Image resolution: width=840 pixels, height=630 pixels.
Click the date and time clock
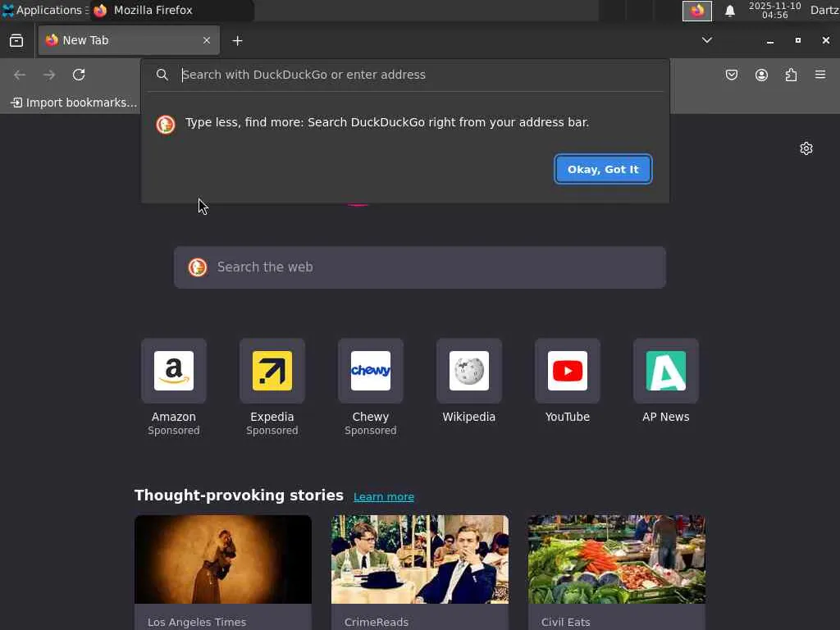(x=774, y=10)
